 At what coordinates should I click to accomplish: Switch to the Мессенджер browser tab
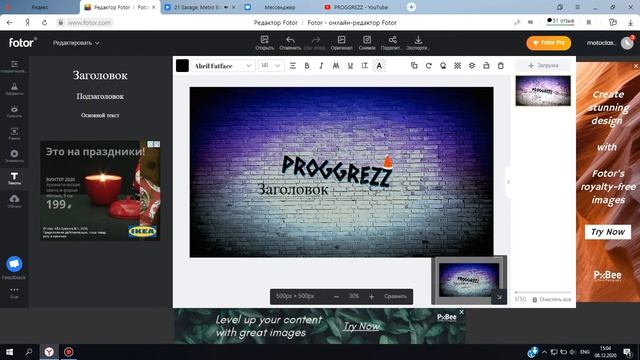point(280,7)
